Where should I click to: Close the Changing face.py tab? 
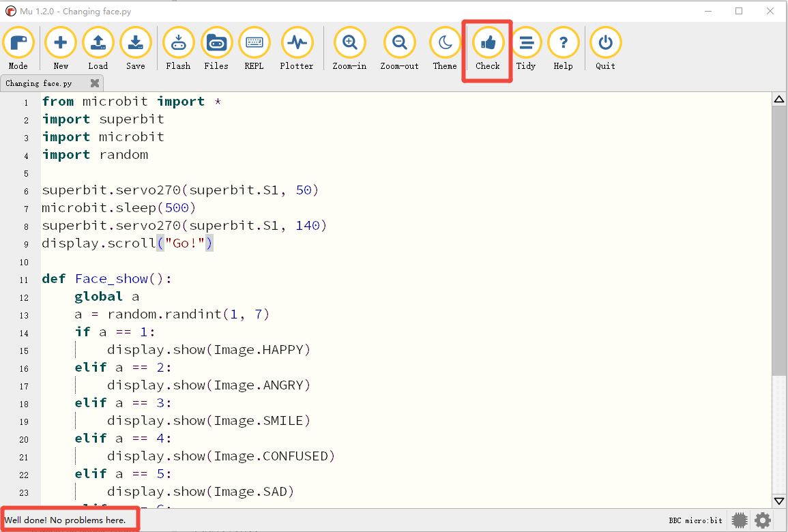click(x=94, y=83)
